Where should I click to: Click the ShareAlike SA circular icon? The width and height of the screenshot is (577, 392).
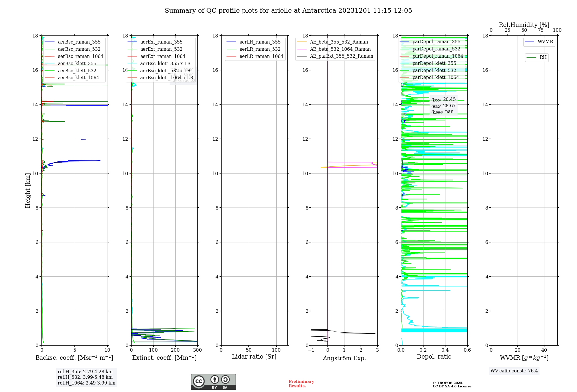tap(225, 379)
